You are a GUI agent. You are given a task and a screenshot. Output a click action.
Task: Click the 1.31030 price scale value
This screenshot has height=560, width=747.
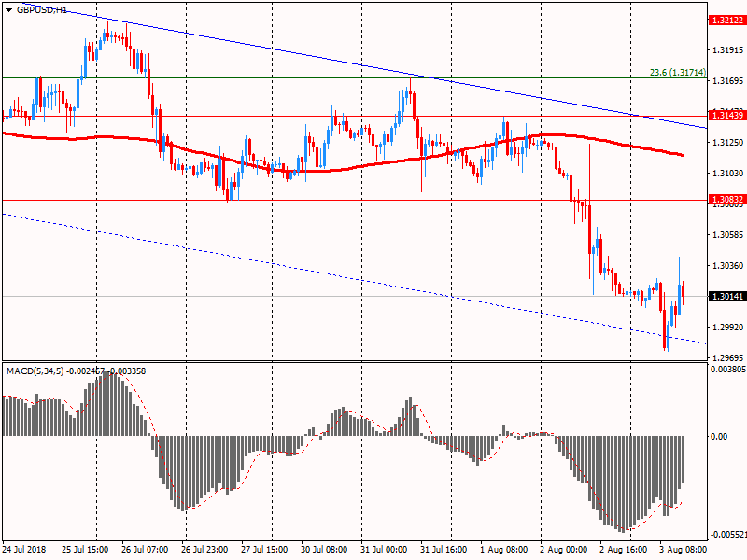coord(727,174)
